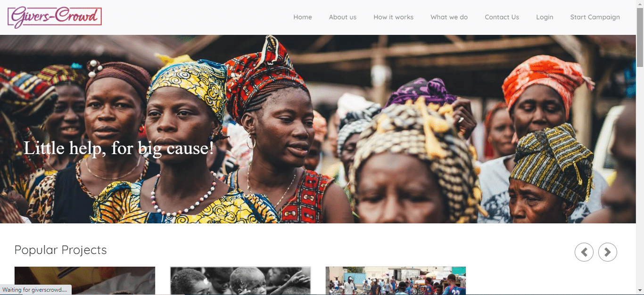Open How it works page
This screenshot has height=295, width=644.
(x=394, y=17)
